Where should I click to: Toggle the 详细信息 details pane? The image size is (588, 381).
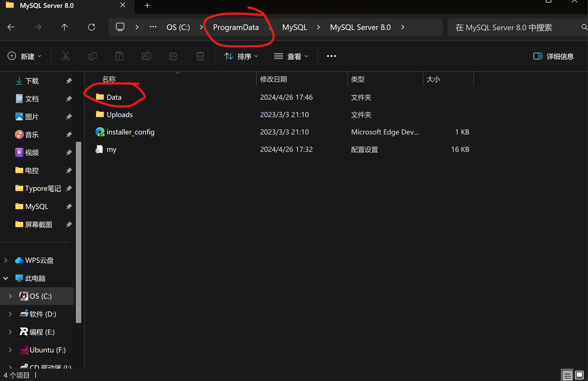click(554, 56)
